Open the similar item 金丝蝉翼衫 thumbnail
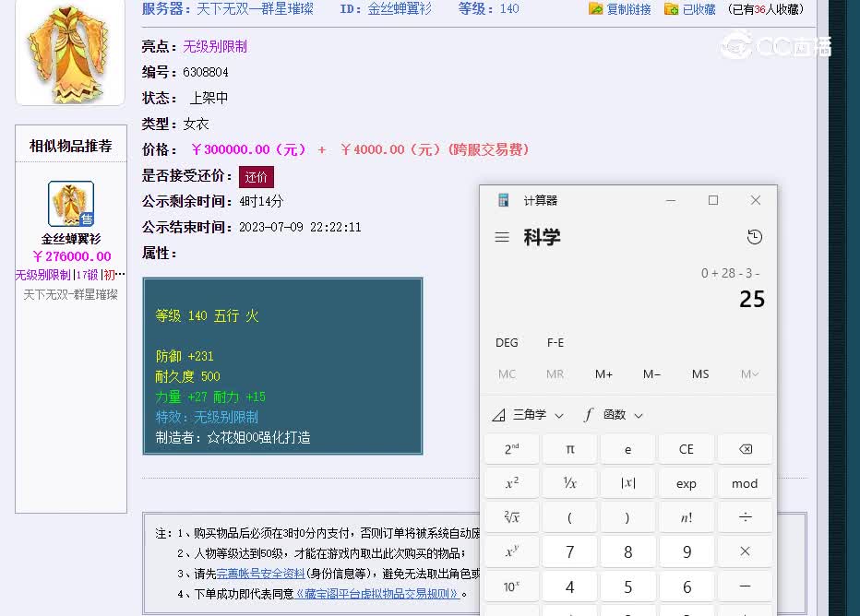The height and width of the screenshot is (616, 860). click(71, 204)
